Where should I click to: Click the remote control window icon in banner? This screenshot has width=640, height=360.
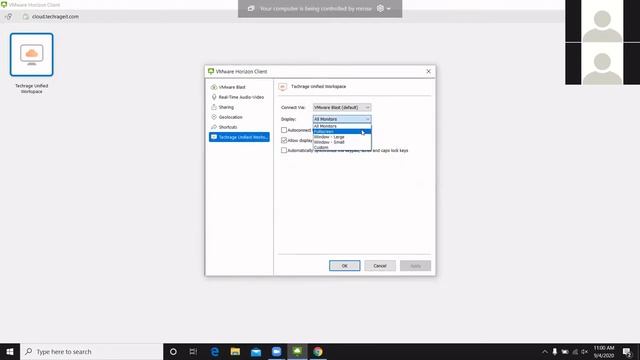tap(251, 9)
